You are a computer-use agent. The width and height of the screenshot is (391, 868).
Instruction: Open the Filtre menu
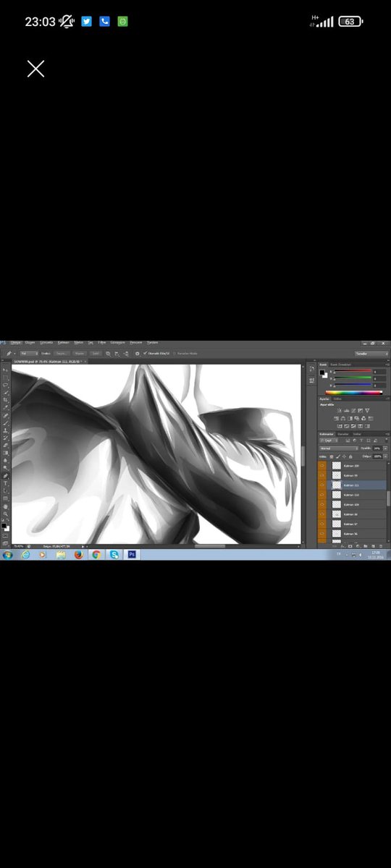coord(102,344)
